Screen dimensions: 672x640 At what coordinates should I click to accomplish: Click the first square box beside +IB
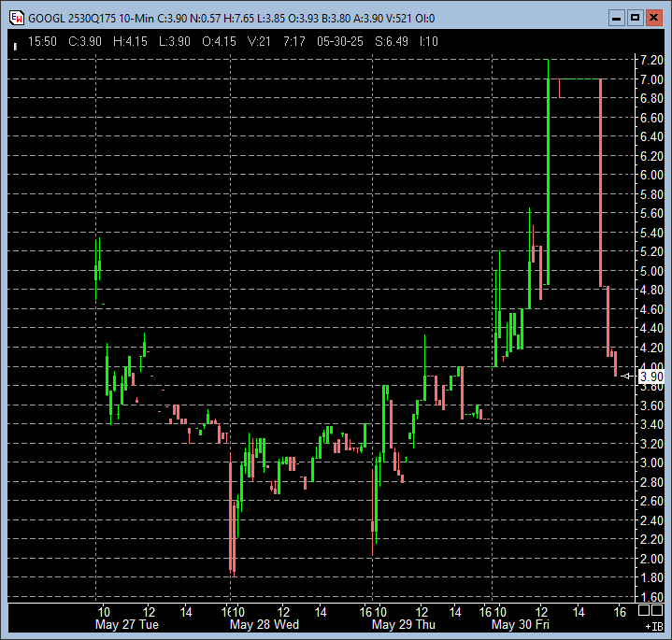click(x=644, y=610)
